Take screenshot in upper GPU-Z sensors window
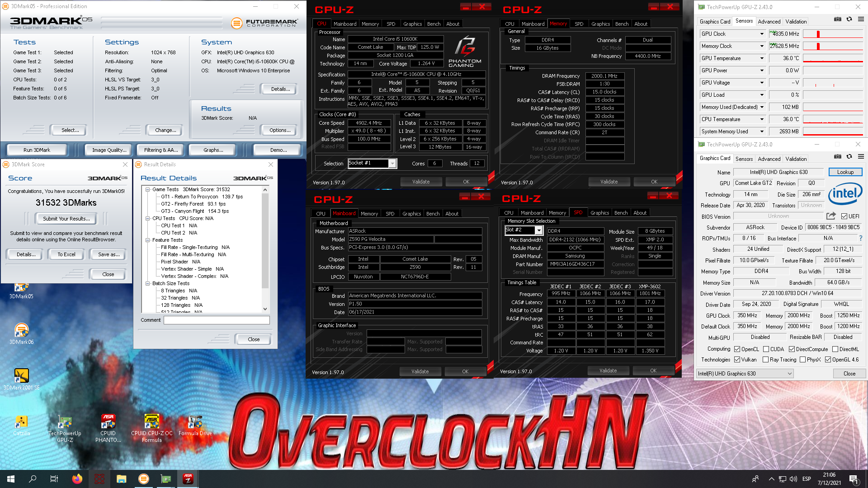 [838, 19]
